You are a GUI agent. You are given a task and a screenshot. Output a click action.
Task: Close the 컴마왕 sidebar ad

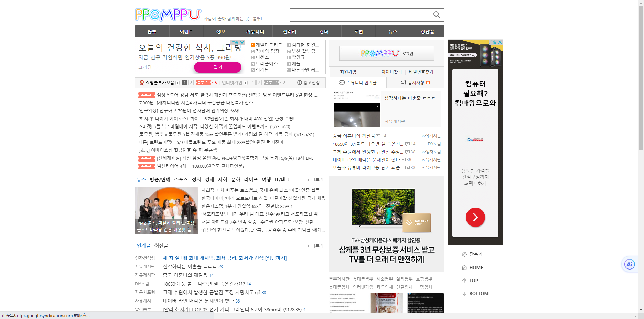[x=500, y=42]
